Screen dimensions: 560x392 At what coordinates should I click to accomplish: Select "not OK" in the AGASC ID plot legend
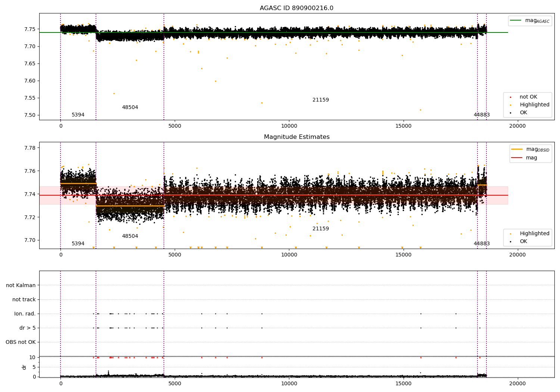click(528, 97)
